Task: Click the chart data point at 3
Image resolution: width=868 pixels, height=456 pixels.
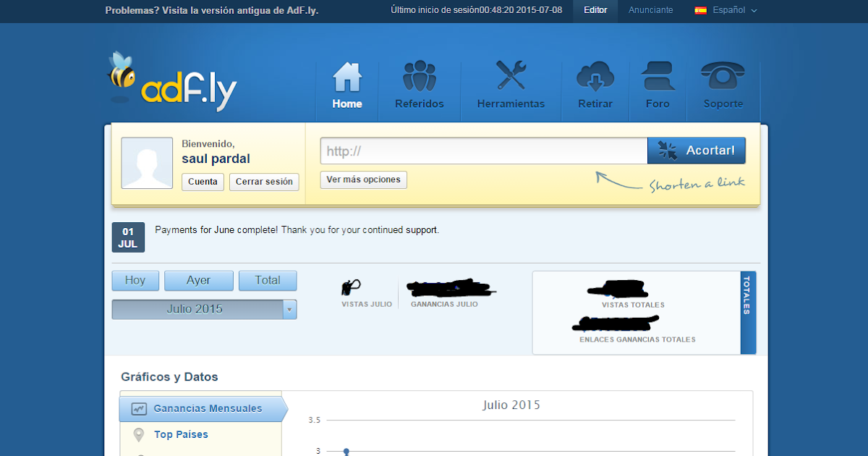Action: (346, 452)
